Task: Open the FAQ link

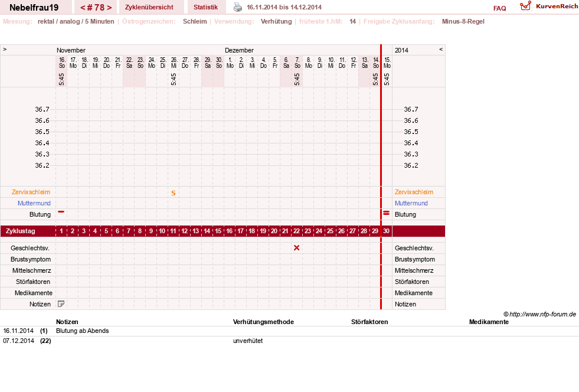Action: (499, 8)
